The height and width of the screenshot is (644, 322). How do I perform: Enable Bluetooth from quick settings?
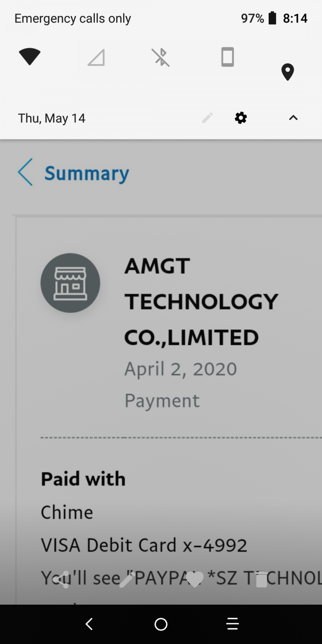[x=161, y=57]
